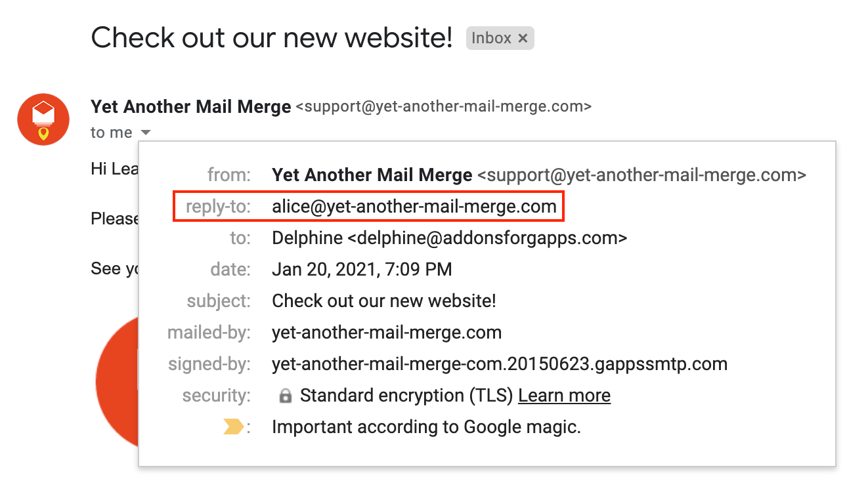
Task: Click the reply-to address alice@yet-another-mail-merge.com
Action: [414, 207]
